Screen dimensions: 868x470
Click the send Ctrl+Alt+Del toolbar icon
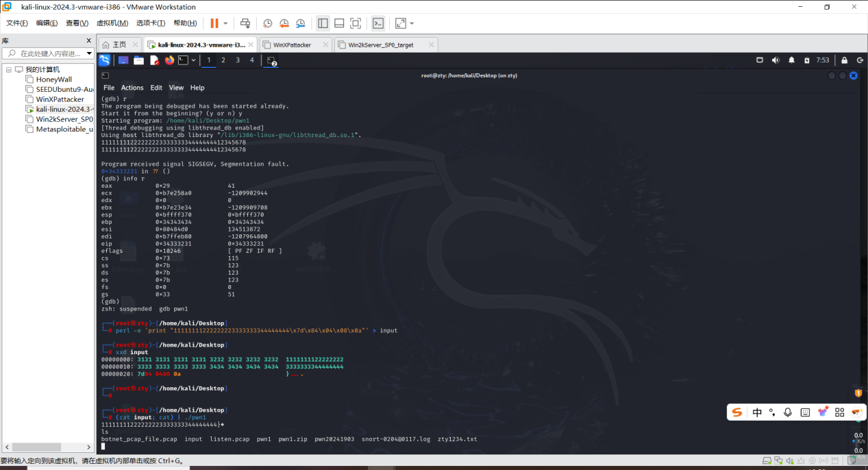point(245,23)
